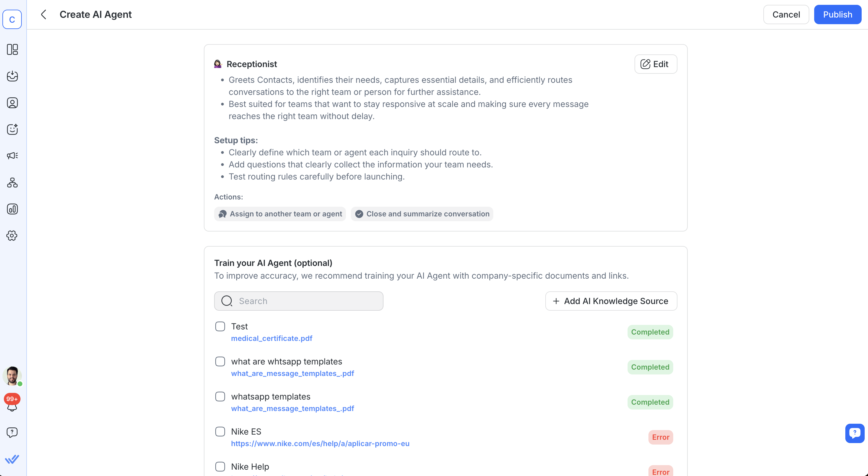The width and height of the screenshot is (868, 476).
Task: Click Add AI Knowledge Source button
Action: 611,301
